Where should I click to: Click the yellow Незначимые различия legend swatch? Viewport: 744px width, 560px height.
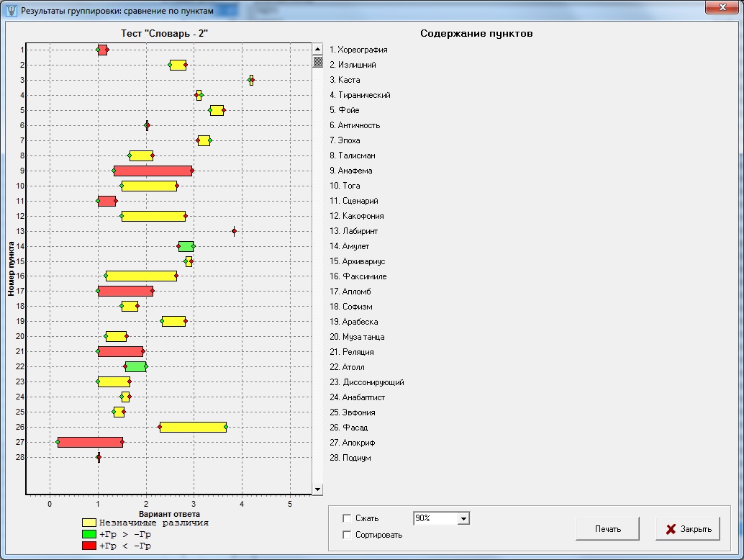coord(89,523)
